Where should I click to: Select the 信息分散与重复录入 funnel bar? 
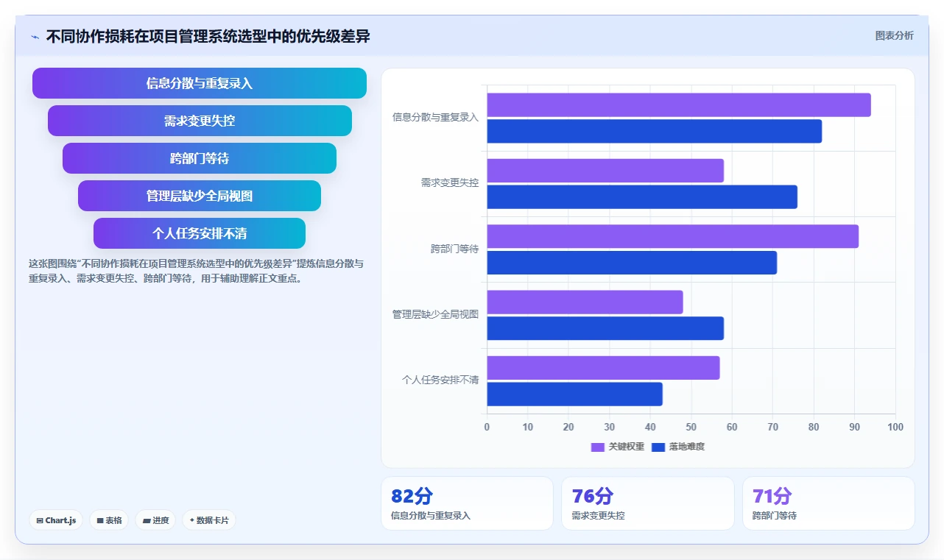click(x=200, y=83)
